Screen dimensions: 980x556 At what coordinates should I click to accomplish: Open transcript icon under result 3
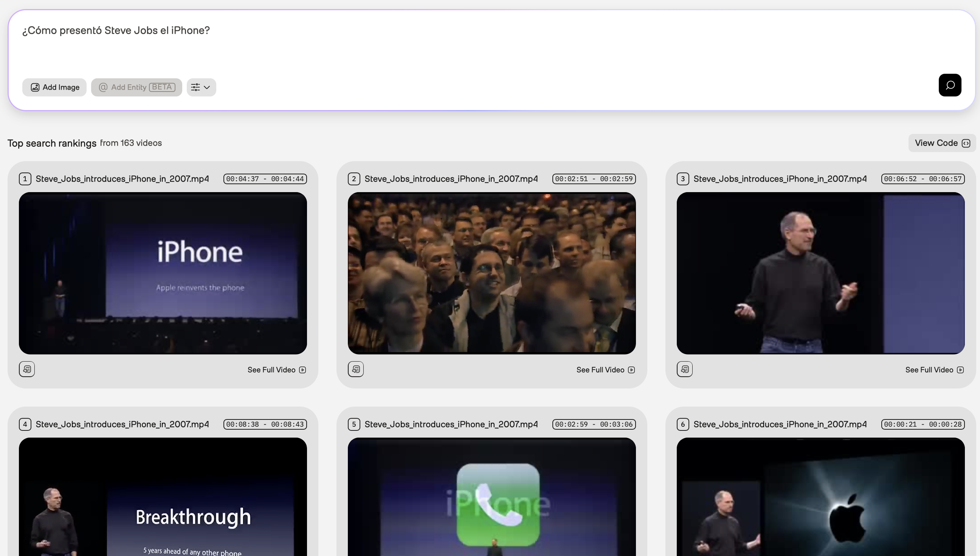(684, 369)
